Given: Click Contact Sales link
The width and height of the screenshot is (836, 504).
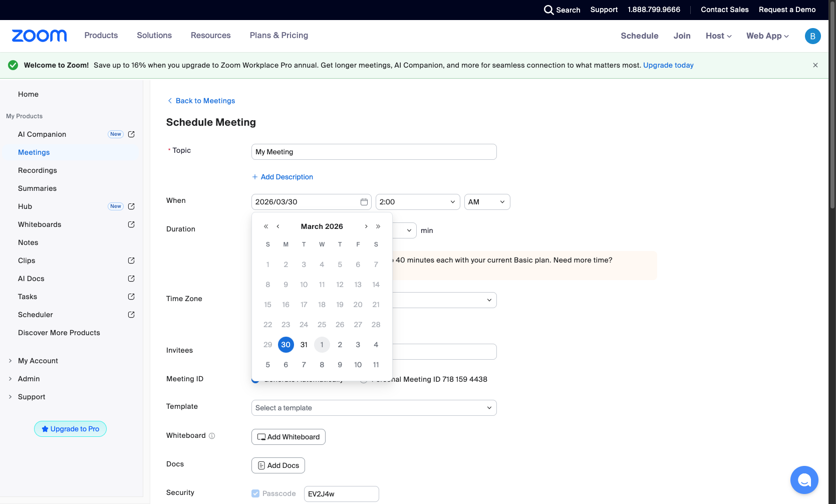Looking at the screenshot, I should point(725,10).
